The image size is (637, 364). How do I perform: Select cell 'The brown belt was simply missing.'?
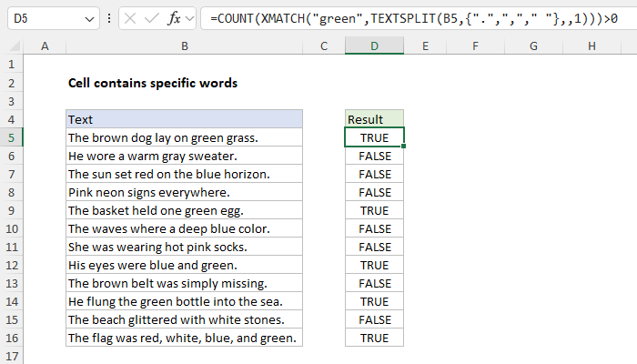click(185, 283)
